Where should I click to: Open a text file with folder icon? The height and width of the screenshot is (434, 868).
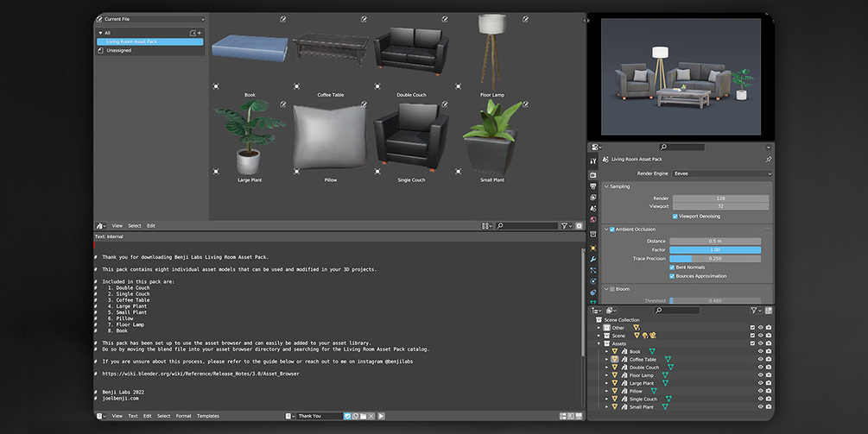[363, 416]
